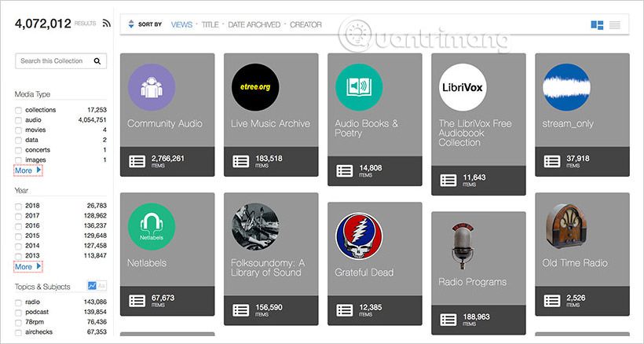This screenshot has height=344, width=644.
Task: Switch to tile grid view icon
Action: (x=597, y=25)
